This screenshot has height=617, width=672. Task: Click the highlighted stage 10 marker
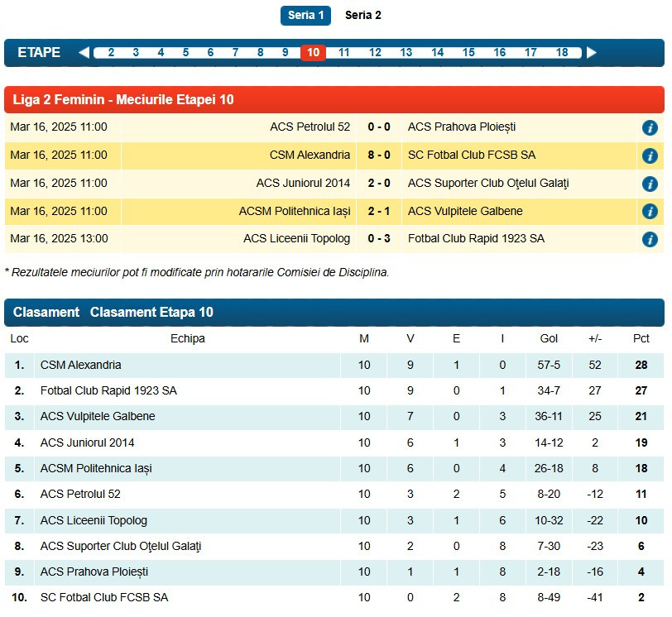pos(313,53)
